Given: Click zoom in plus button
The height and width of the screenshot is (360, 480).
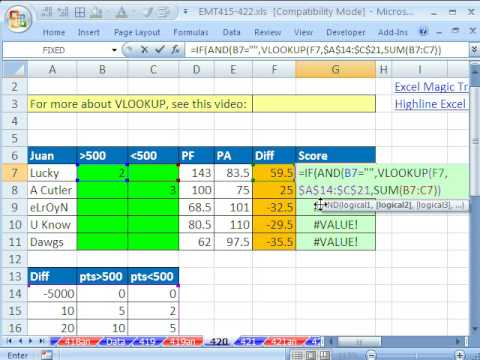Looking at the screenshot, I should 460,355.
